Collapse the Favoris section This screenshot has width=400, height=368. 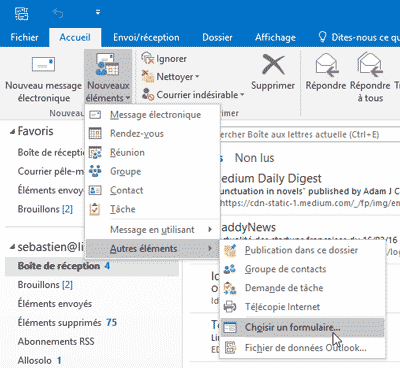pyautogui.click(x=12, y=132)
